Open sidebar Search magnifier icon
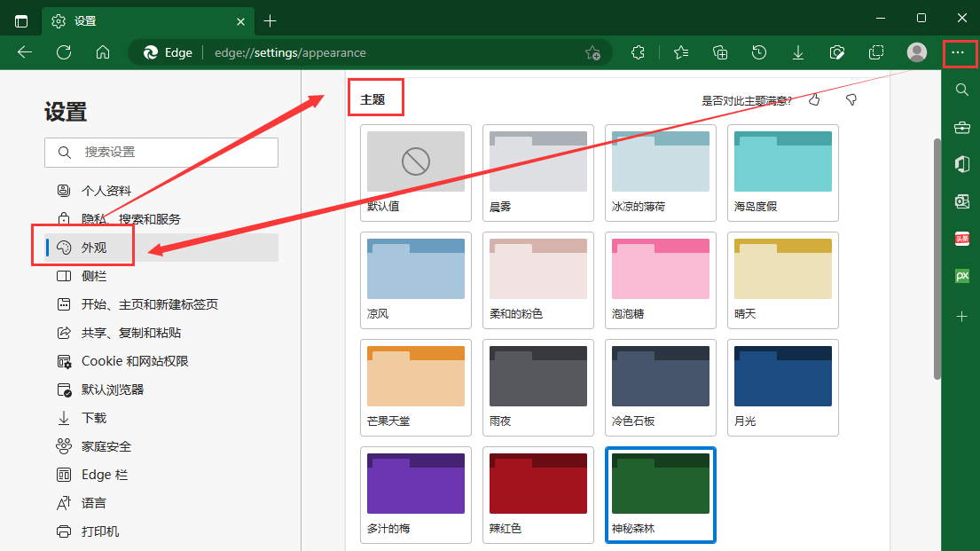The height and width of the screenshot is (551, 980). point(961,90)
